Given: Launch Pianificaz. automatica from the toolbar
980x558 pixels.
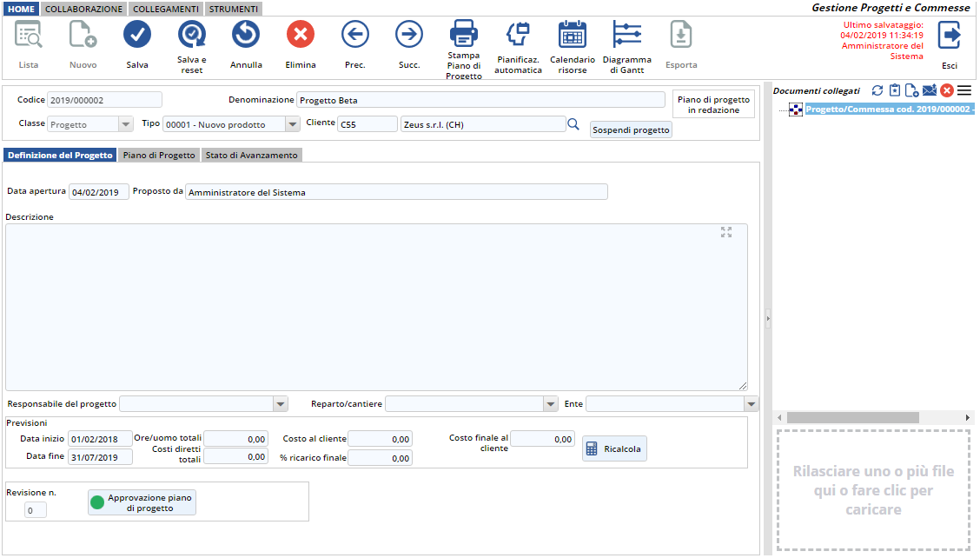Looking at the screenshot, I should (x=518, y=35).
